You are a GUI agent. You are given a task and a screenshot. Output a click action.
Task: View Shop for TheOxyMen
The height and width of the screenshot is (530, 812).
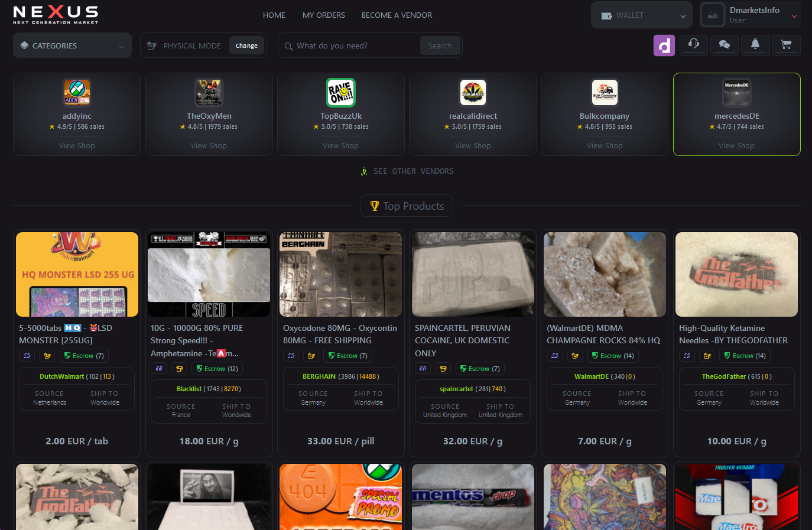pyautogui.click(x=209, y=145)
